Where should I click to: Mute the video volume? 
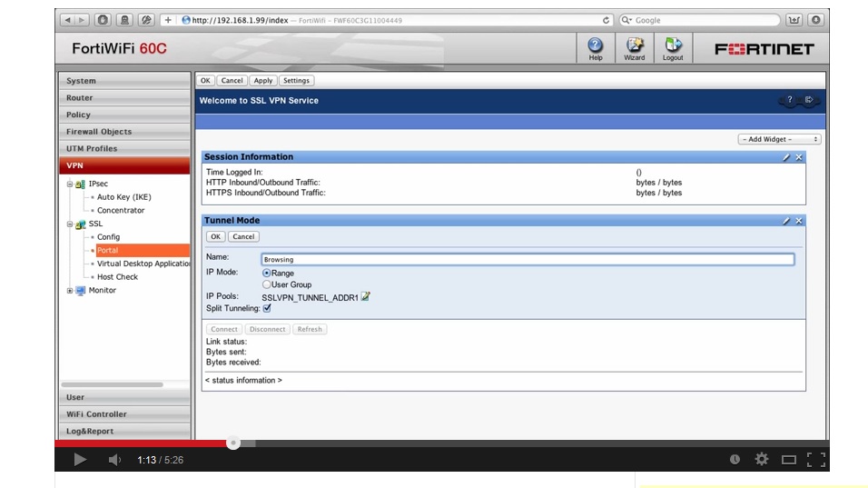pyautogui.click(x=114, y=460)
